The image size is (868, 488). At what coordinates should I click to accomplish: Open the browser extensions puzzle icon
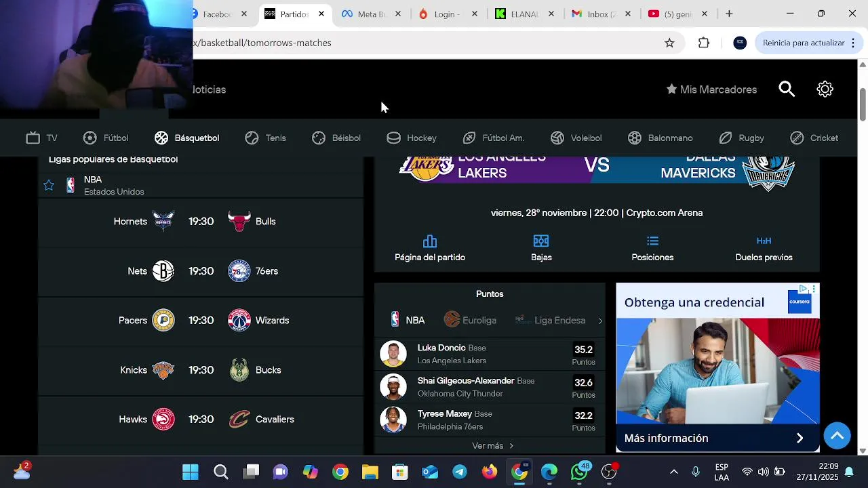click(704, 43)
